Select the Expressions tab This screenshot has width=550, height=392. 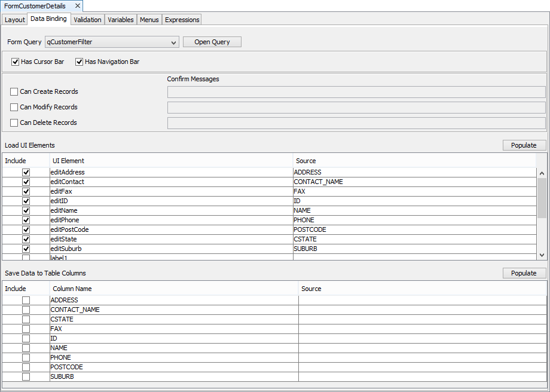pos(182,20)
